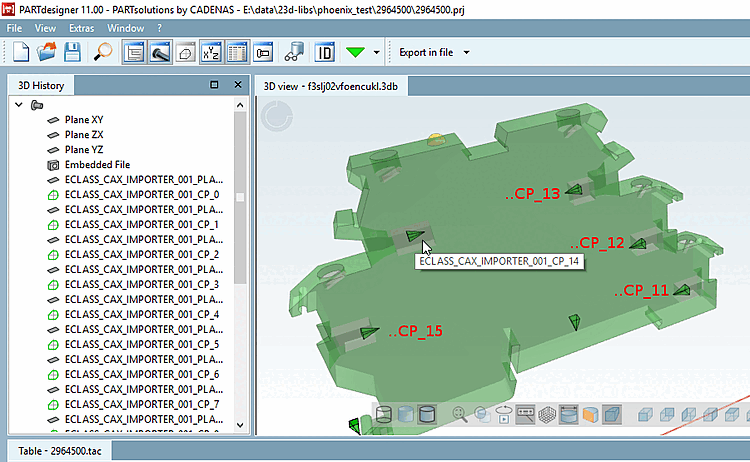The image size is (750, 462).
Task: Toggle the XYZ coordinates window button
Action: (211, 52)
